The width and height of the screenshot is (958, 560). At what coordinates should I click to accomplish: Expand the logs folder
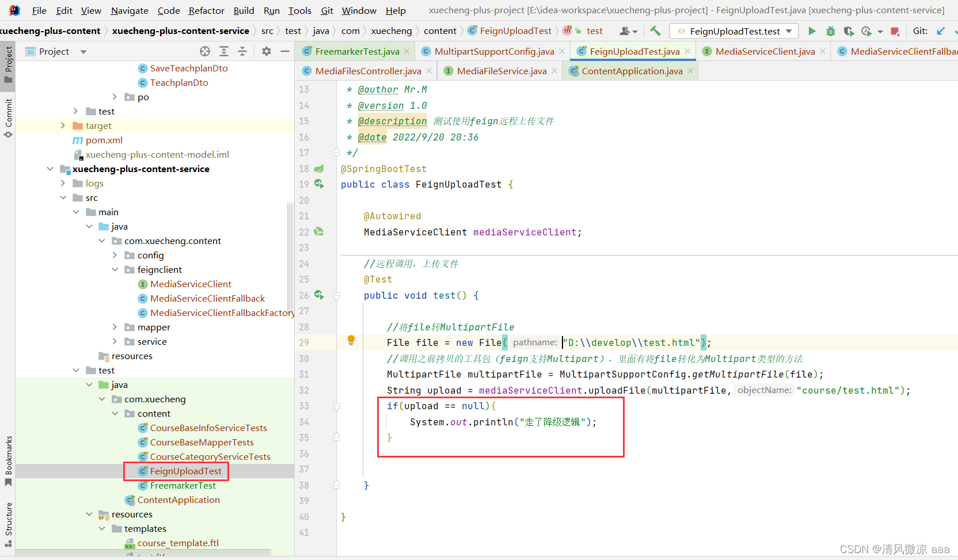(x=63, y=183)
